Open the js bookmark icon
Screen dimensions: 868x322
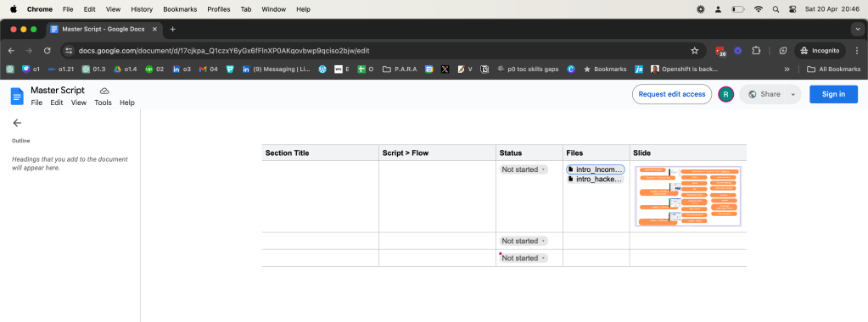pos(639,69)
